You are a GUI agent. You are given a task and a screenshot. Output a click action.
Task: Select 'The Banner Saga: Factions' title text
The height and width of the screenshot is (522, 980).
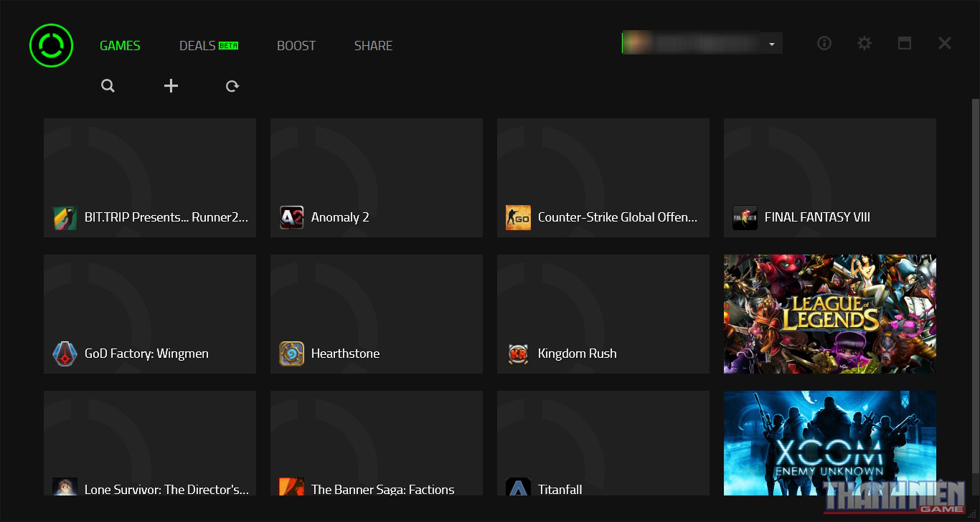pos(383,490)
